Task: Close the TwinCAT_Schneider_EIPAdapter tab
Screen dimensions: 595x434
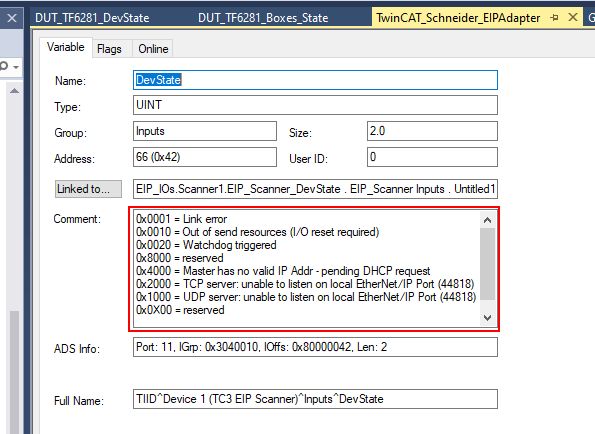Action: pos(573,17)
